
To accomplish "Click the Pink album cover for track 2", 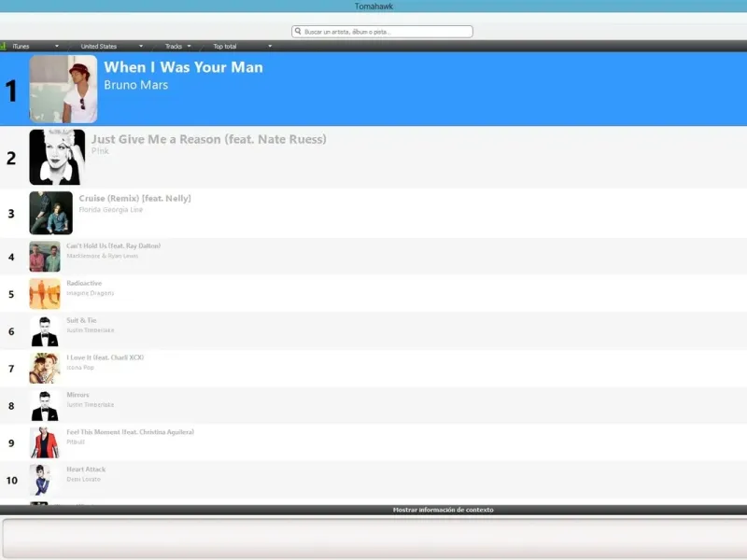I will 57,157.
